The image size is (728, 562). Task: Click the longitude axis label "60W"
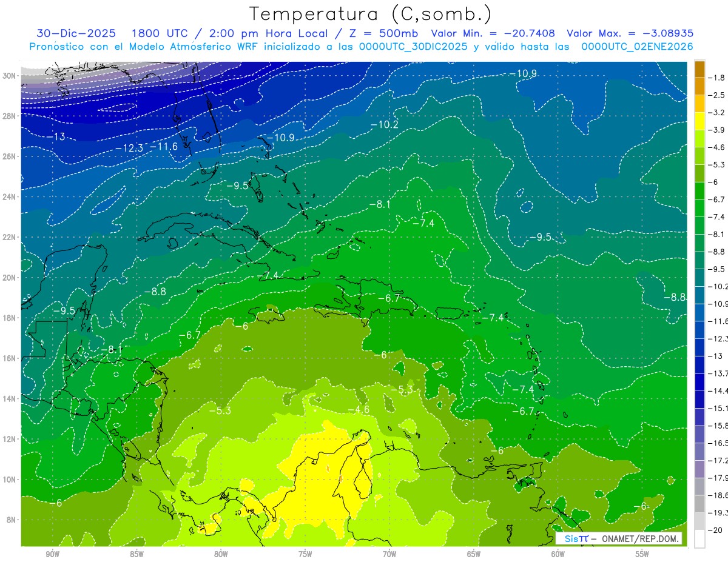coord(558,554)
